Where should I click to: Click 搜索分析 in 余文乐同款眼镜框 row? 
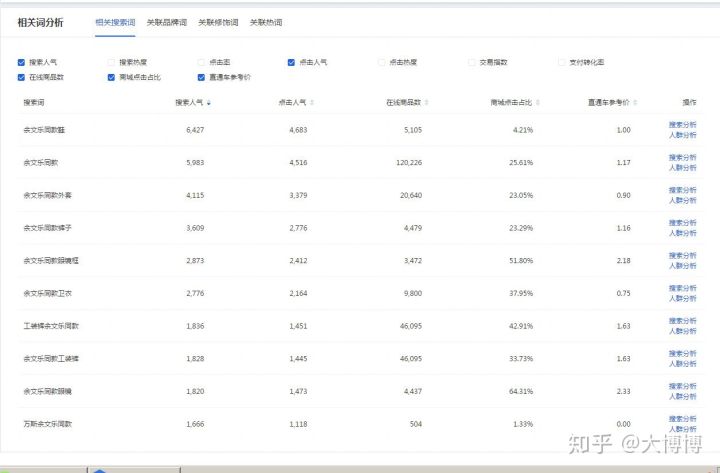tap(682, 255)
